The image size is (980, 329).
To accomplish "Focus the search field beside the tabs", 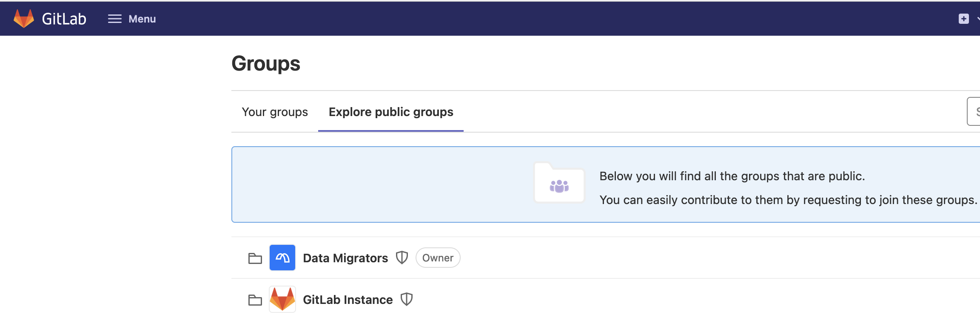I will click(x=974, y=111).
